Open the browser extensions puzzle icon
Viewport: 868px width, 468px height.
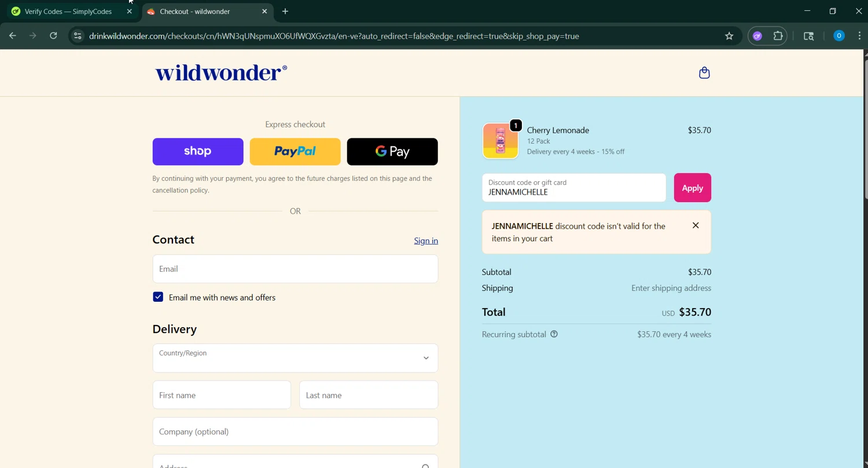tap(778, 36)
